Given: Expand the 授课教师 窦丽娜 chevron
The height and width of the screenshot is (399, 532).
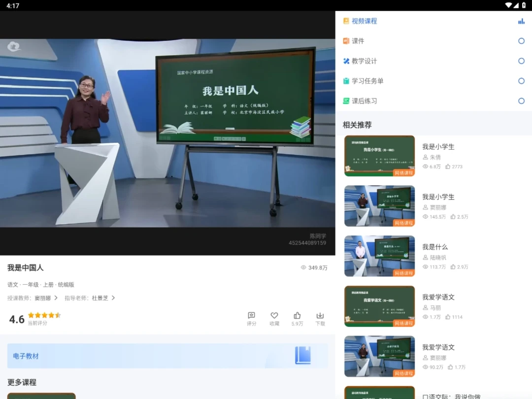Looking at the screenshot, I should coord(56,298).
